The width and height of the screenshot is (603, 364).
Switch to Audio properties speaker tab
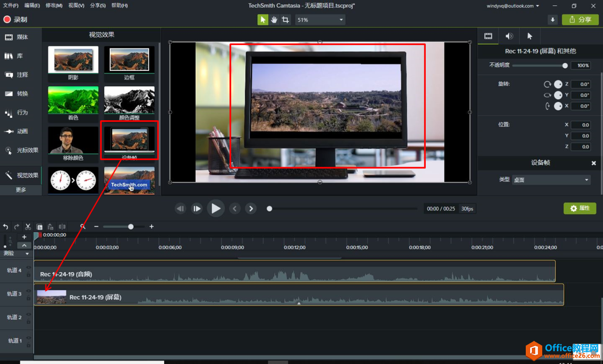pos(509,36)
